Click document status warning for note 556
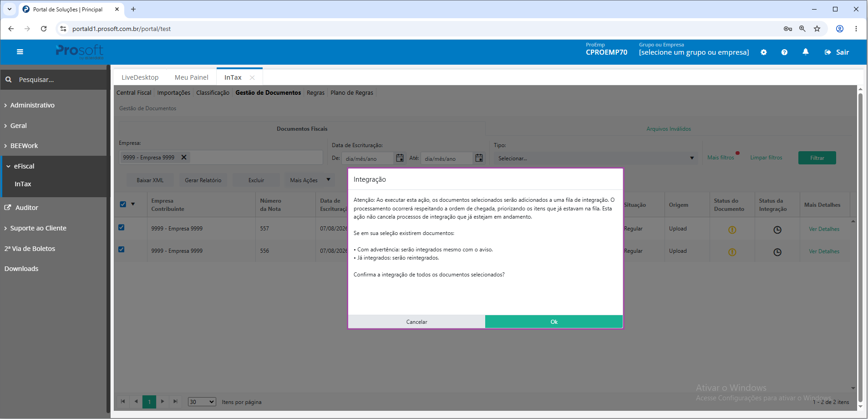 [732, 252]
